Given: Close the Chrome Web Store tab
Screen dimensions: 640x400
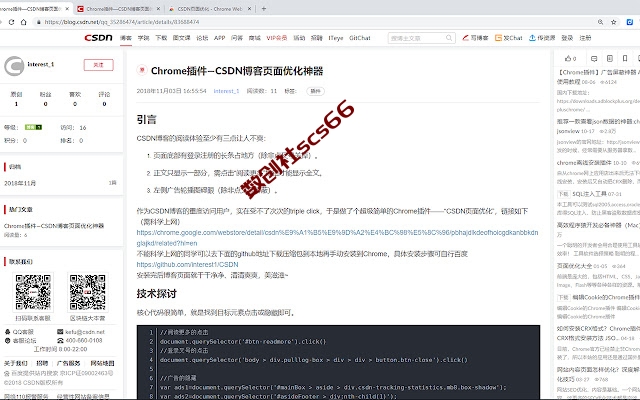Looking at the screenshot, I should click(249, 9).
